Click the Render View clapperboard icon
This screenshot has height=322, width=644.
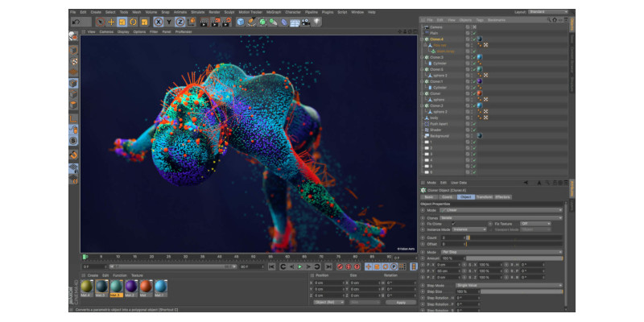click(204, 22)
